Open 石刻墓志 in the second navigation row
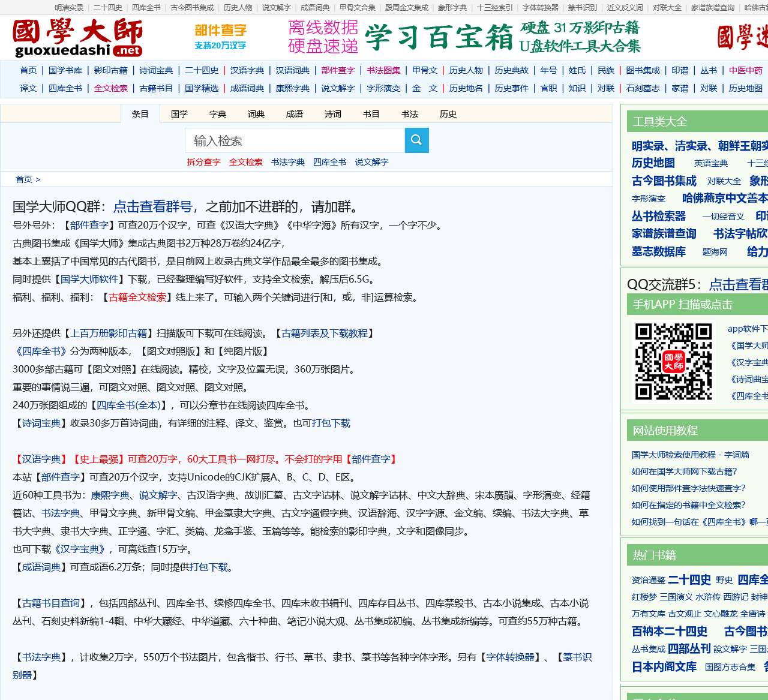The width and height of the screenshot is (768, 700). coord(643,88)
